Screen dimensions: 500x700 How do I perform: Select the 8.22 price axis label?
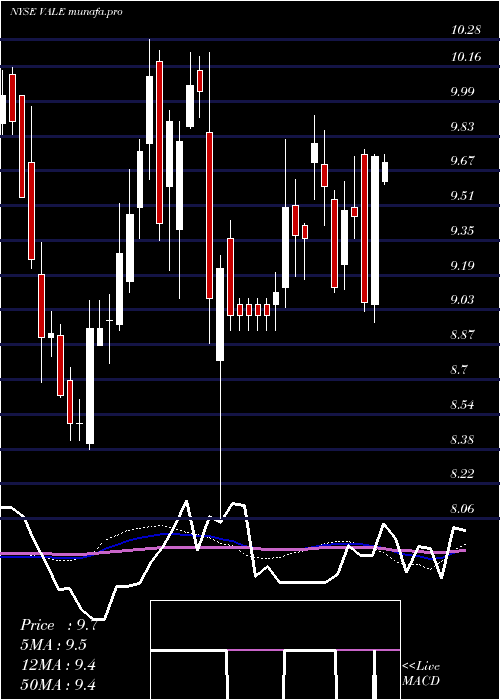pos(462,474)
